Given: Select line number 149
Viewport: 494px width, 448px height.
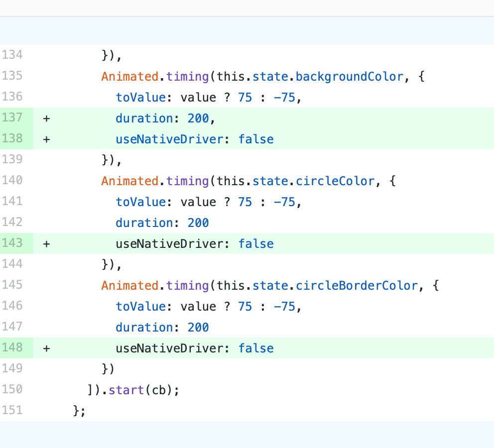Looking at the screenshot, I should 12,368.
